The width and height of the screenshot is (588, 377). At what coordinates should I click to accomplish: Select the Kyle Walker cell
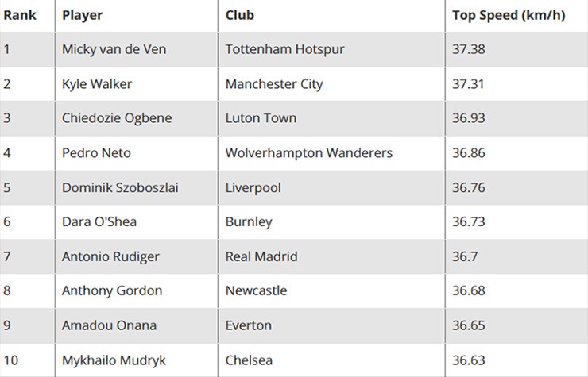[97, 83]
